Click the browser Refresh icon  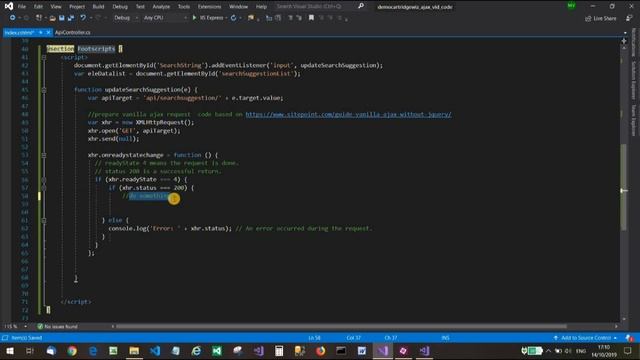pyautogui.click(x=233, y=18)
